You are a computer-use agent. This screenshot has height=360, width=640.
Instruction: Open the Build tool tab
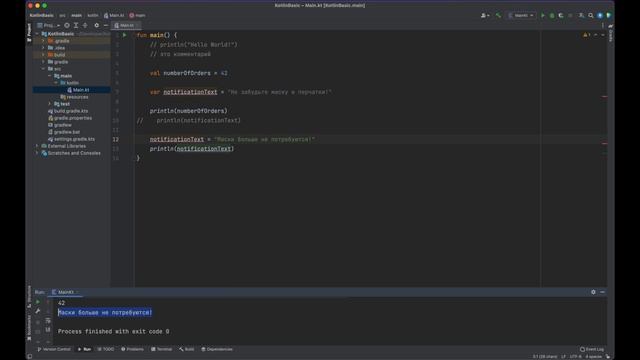pyautogui.click(x=187, y=349)
